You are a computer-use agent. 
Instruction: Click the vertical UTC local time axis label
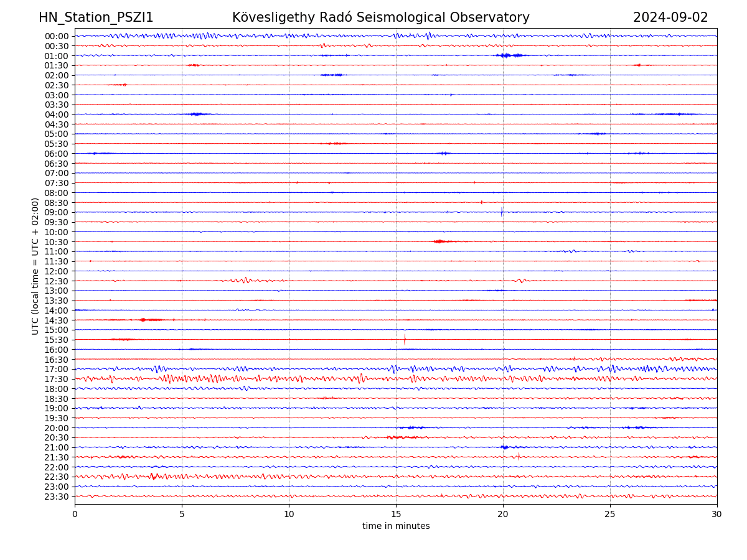point(35,266)
